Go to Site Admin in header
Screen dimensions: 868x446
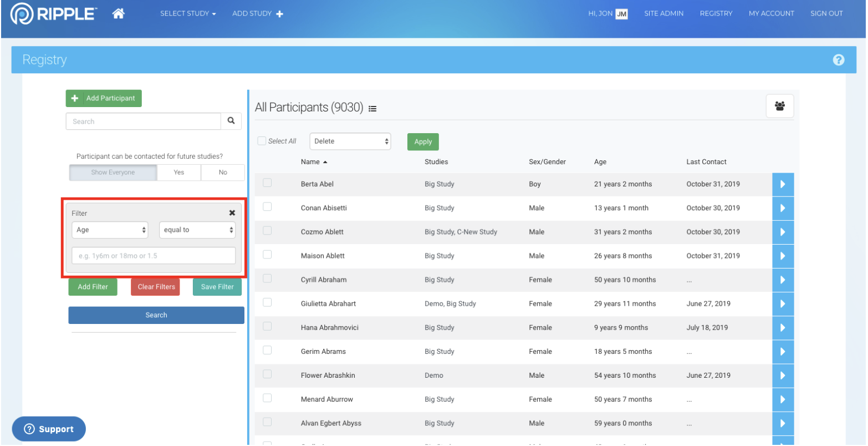pos(663,14)
